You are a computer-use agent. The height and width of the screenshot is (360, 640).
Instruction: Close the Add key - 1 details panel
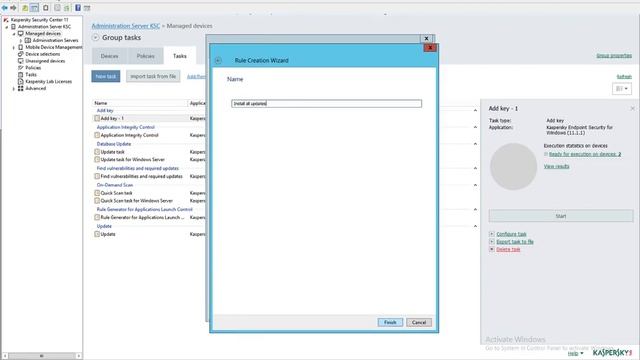[x=633, y=109]
